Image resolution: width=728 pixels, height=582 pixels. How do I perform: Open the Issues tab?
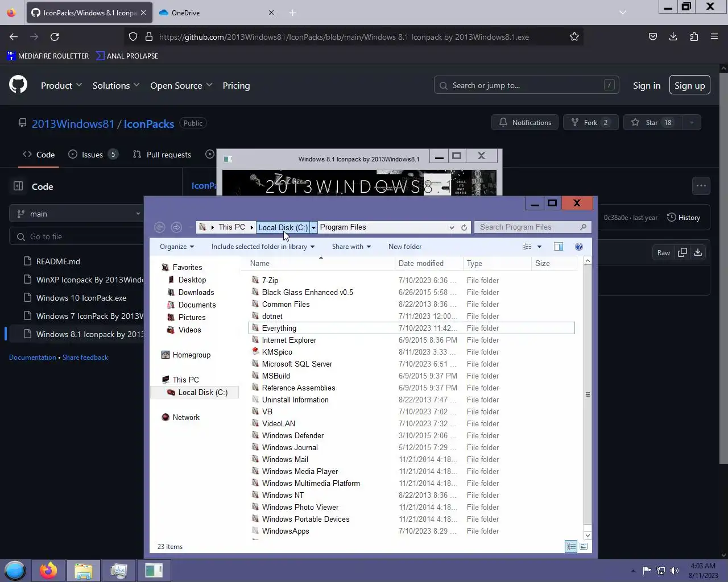point(93,155)
